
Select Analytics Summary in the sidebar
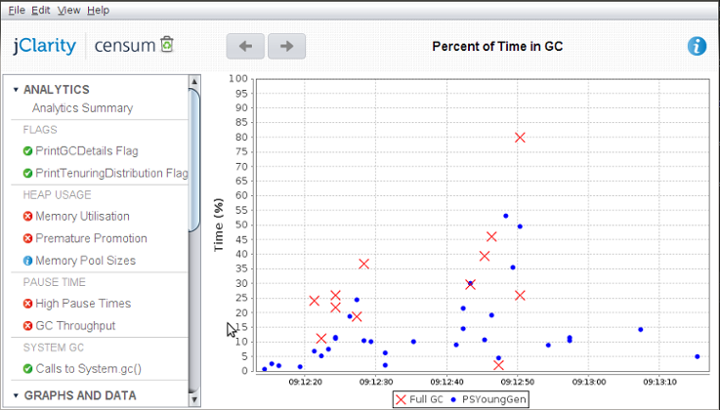(82, 108)
